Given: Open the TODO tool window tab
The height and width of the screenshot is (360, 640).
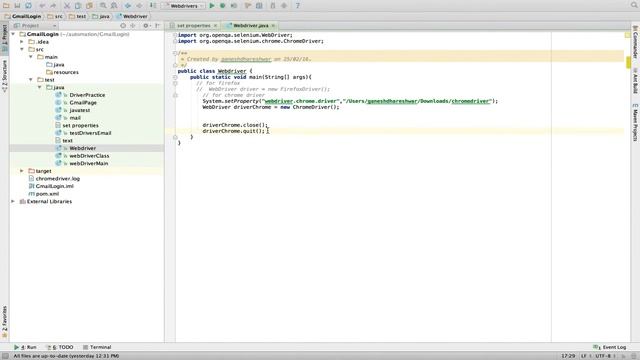Looking at the screenshot, I should (x=60, y=347).
